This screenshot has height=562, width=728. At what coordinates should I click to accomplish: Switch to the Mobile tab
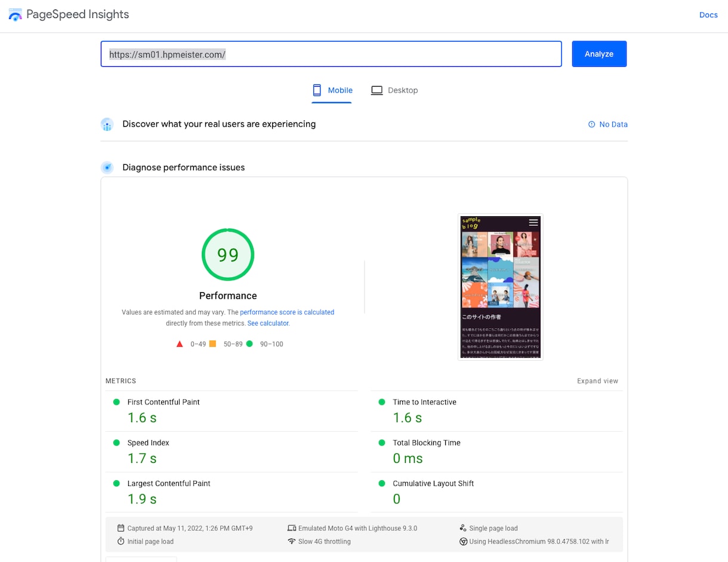tap(332, 90)
